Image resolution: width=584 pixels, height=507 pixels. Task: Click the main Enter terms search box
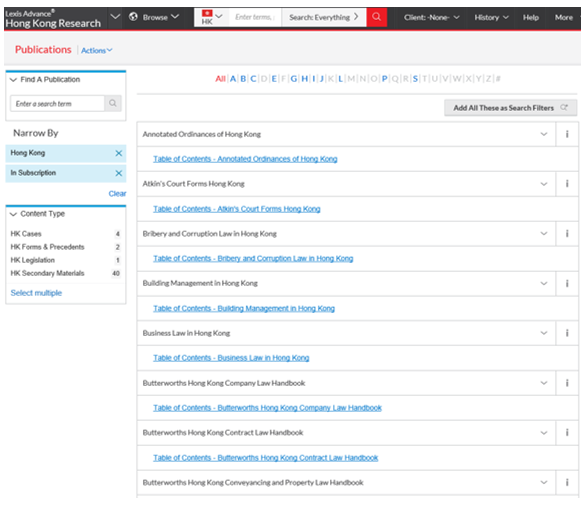[254, 17]
